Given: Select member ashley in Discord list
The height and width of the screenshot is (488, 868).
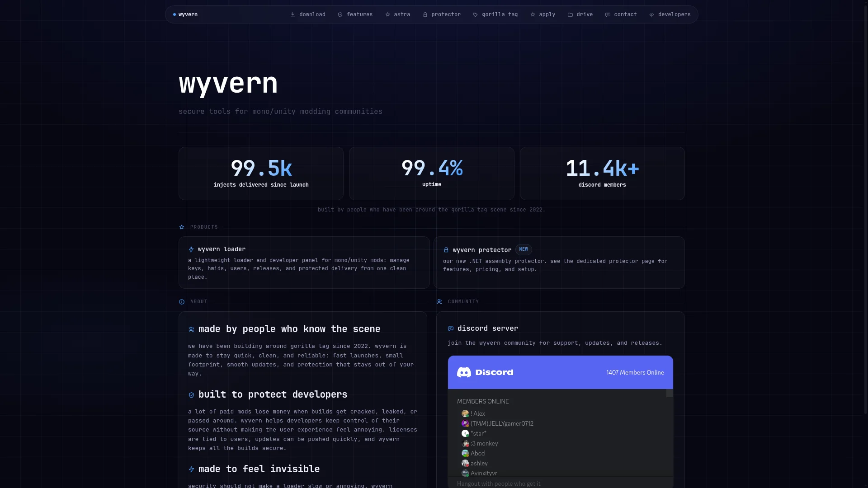Looking at the screenshot, I should coord(475,463).
